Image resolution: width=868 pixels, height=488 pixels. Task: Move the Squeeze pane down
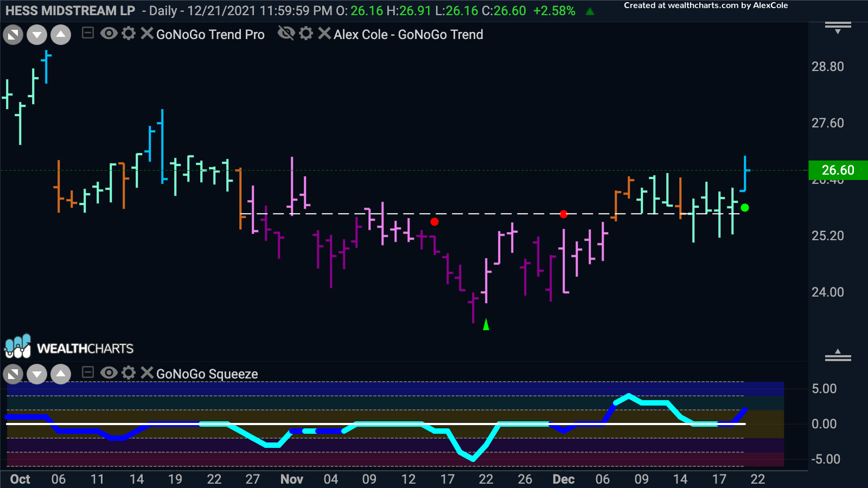coord(37,374)
